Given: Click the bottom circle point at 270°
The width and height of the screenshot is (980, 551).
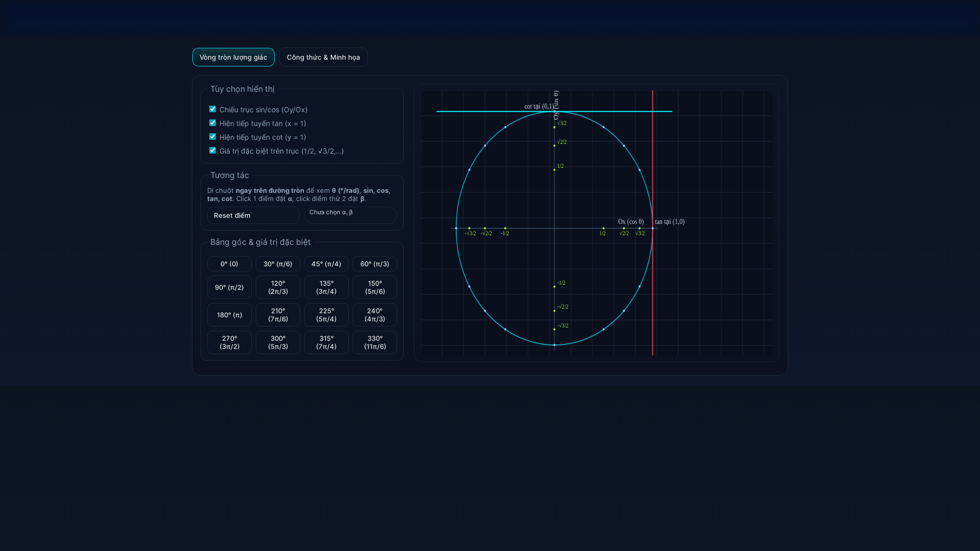Looking at the screenshot, I should [x=554, y=345].
